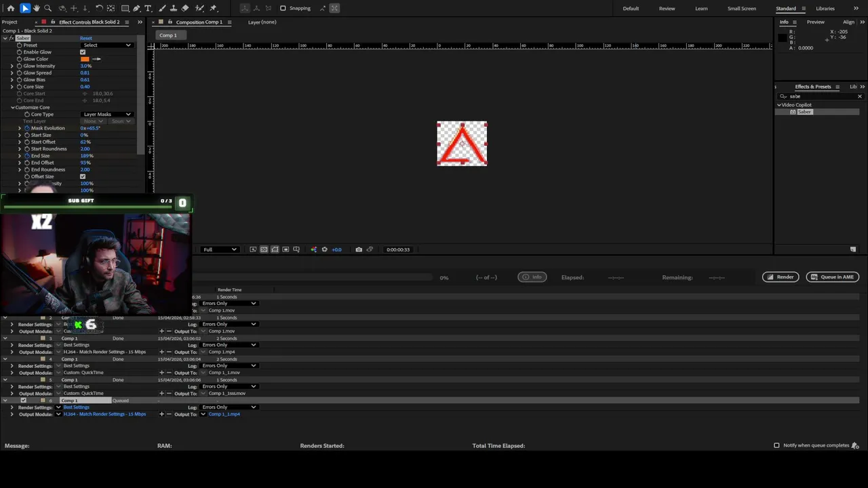Toggle the Effect Controls panel lock
The image size is (868, 488).
pyautogui.click(x=53, y=22)
